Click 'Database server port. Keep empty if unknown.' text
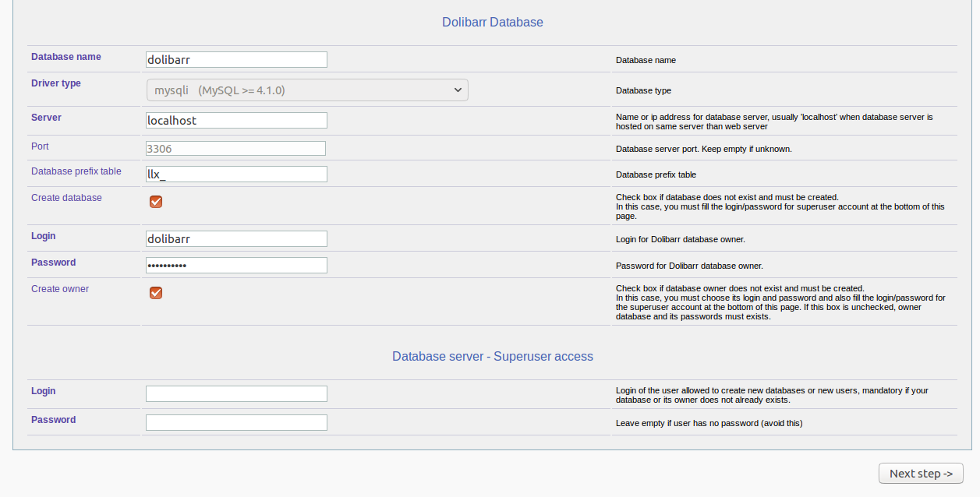Viewport: 980px width, 497px height. coord(704,149)
